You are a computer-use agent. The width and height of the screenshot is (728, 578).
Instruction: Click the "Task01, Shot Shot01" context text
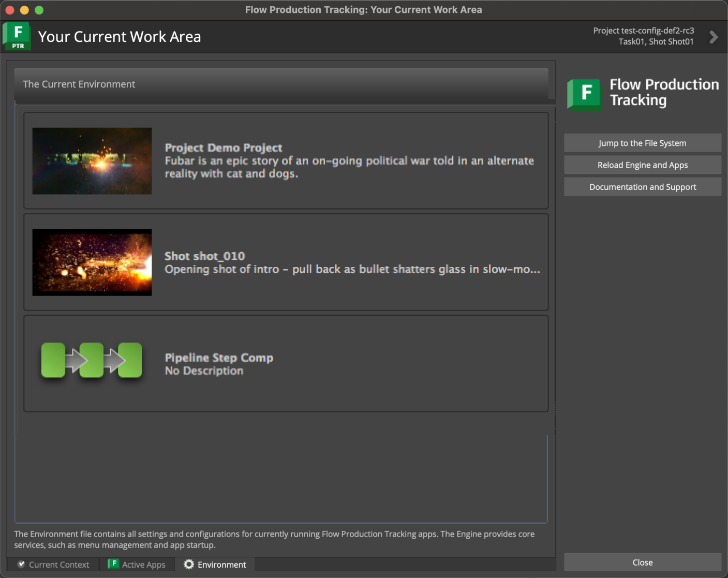pyautogui.click(x=656, y=41)
